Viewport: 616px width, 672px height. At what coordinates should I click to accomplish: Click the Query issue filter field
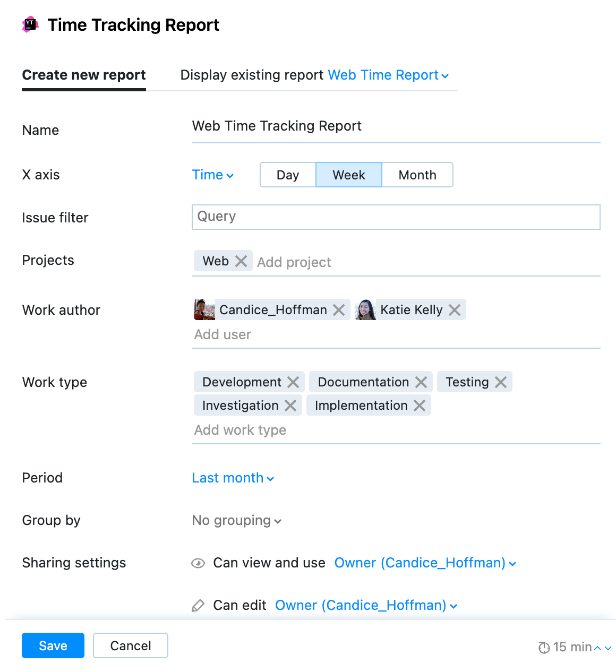(x=396, y=217)
